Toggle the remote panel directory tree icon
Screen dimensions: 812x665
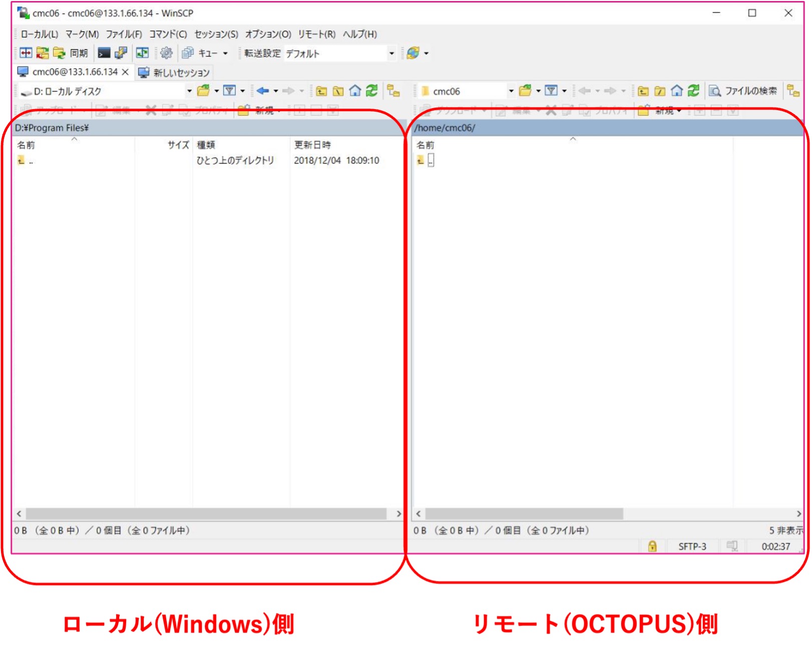click(793, 91)
